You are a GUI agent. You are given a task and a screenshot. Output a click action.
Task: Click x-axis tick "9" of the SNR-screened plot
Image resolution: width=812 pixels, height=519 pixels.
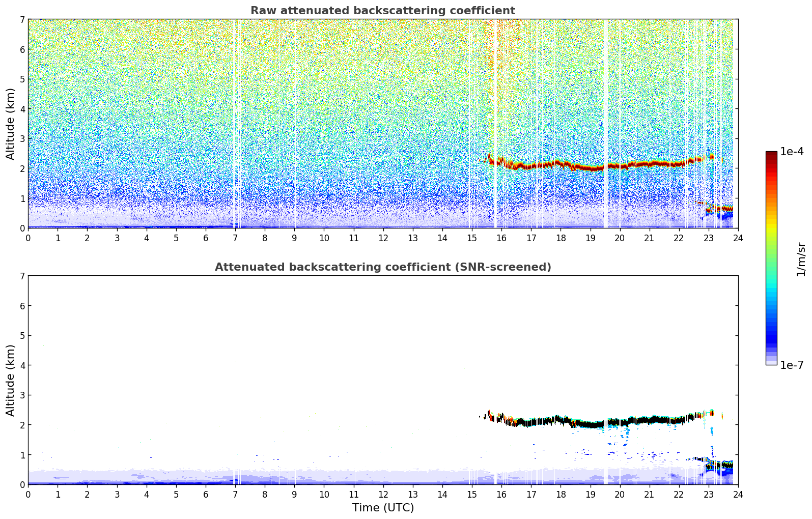[x=294, y=494]
